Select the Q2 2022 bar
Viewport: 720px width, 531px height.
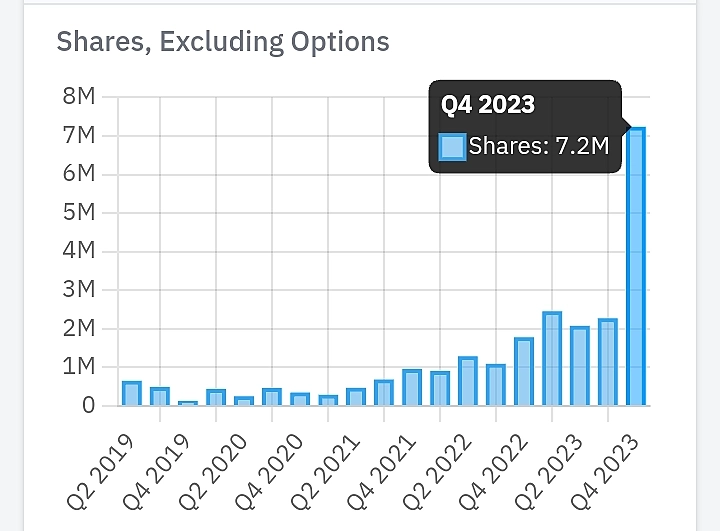tap(468, 381)
